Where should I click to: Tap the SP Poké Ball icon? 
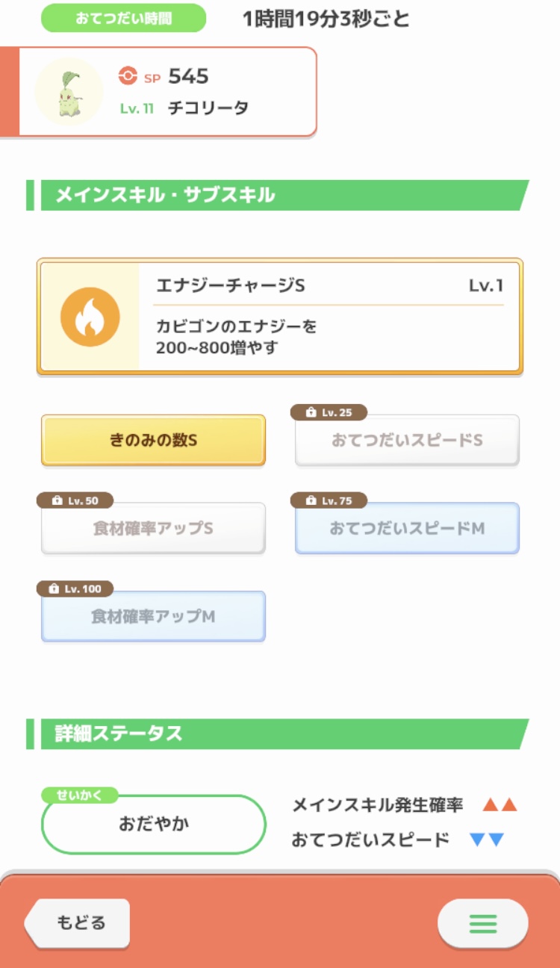tap(128, 75)
